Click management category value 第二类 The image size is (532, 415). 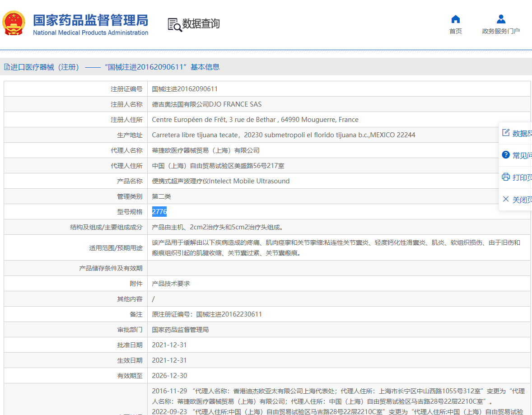[x=161, y=196]
